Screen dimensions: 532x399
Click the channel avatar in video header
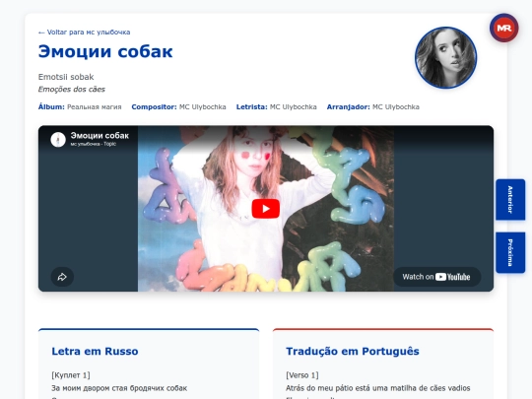(x=58, y=140)
